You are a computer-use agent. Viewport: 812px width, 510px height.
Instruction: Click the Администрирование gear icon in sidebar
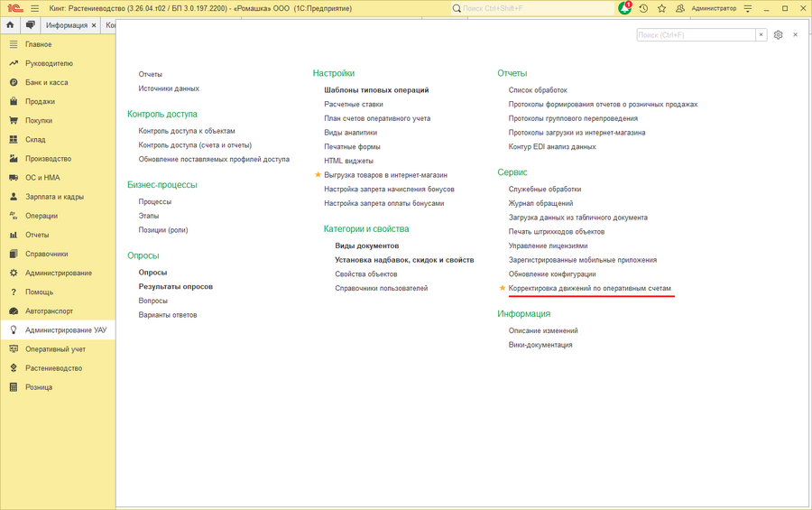coord(14,274)
